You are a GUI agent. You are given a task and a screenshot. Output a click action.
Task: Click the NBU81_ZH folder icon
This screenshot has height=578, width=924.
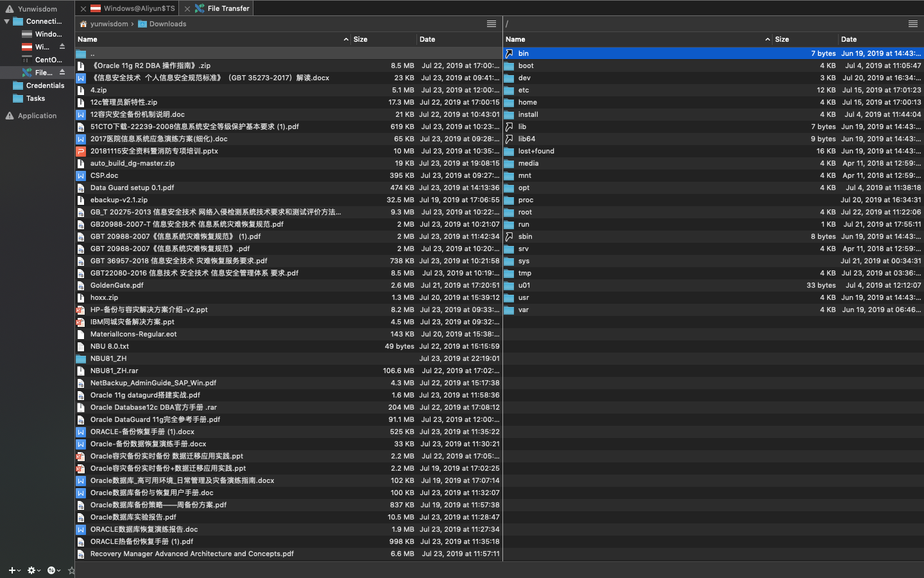pos(81,359)
